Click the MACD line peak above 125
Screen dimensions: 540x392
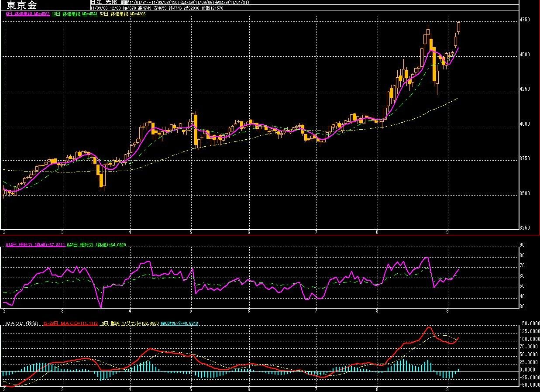[x=429, y=327]
